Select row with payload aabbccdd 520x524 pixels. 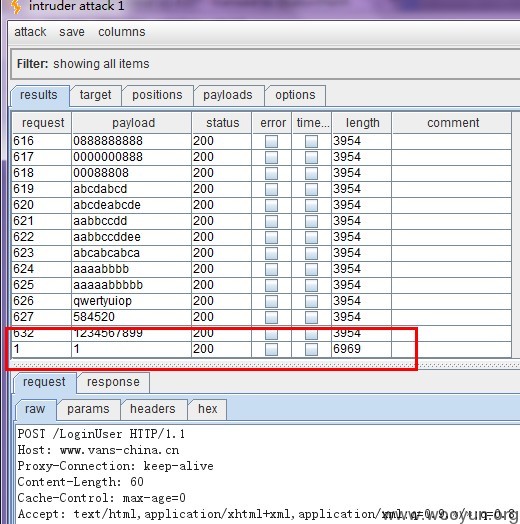262,222
